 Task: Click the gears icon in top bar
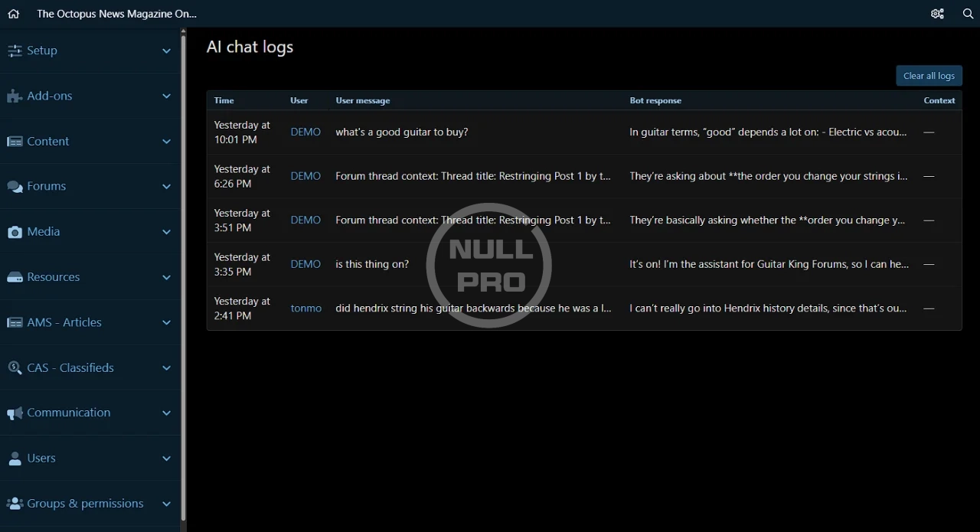click(937, 14)
